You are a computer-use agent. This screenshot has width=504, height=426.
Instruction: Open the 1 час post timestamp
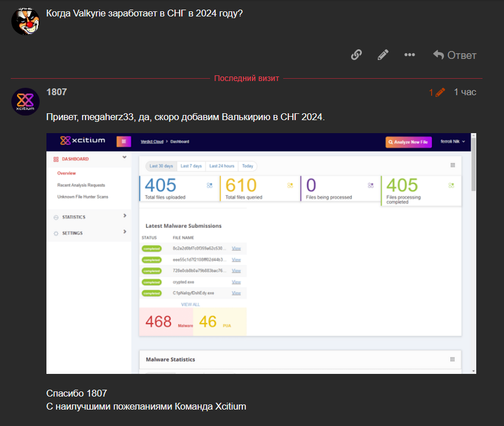pyautogui.click(x=465, y=92)
